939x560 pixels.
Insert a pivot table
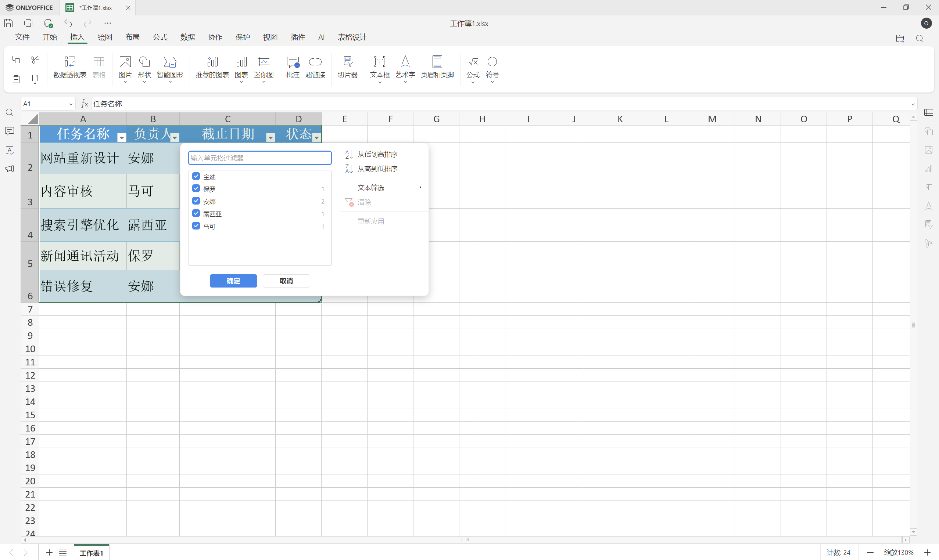click(69, 68)
